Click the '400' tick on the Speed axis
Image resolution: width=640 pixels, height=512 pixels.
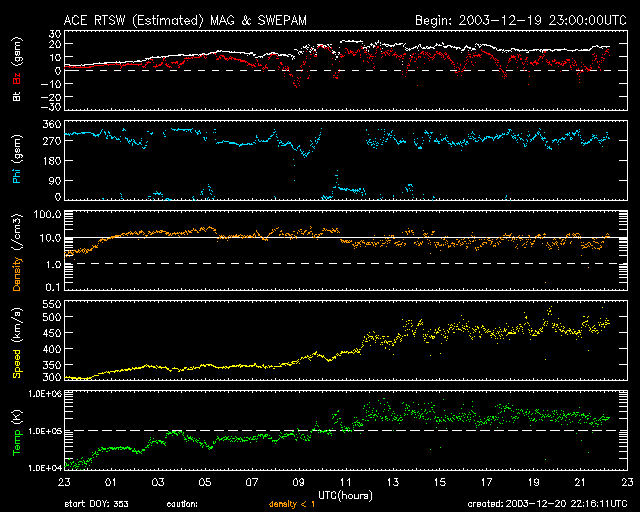pos(52,349)
